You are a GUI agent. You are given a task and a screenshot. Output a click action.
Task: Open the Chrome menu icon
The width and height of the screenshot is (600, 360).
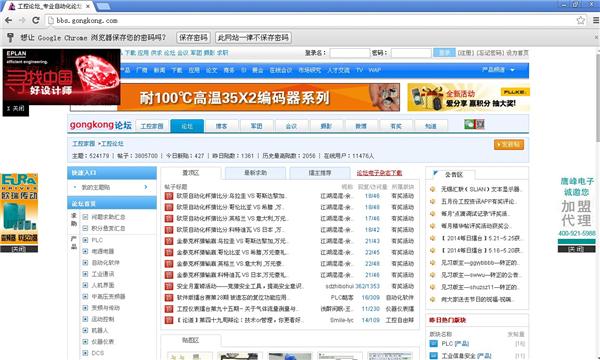coord(596,20)
